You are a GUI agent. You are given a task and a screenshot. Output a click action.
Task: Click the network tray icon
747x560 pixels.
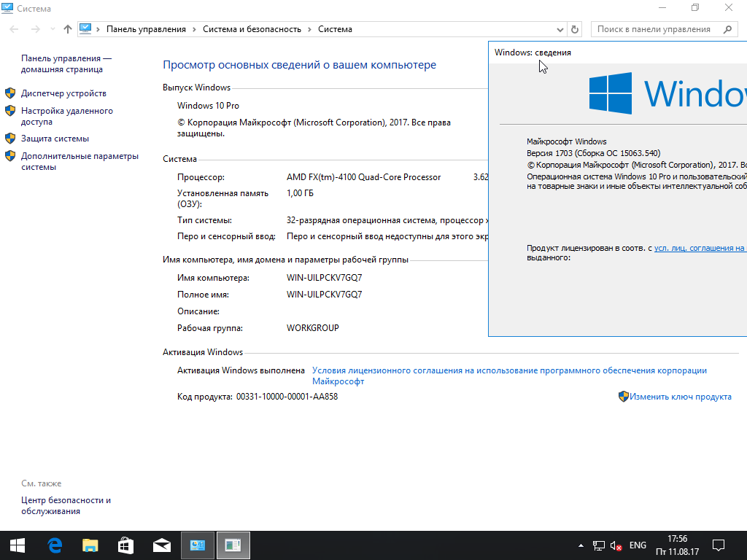click(x=598, y=545)
